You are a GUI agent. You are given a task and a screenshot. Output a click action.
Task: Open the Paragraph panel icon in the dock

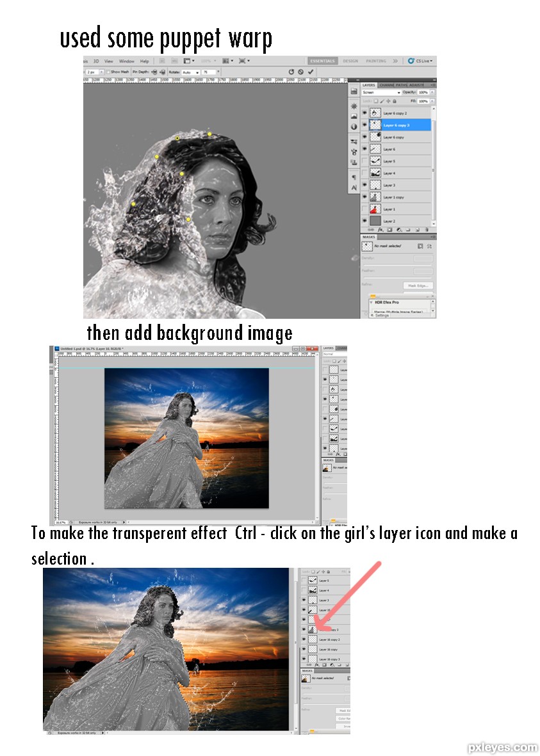(354, 177)
